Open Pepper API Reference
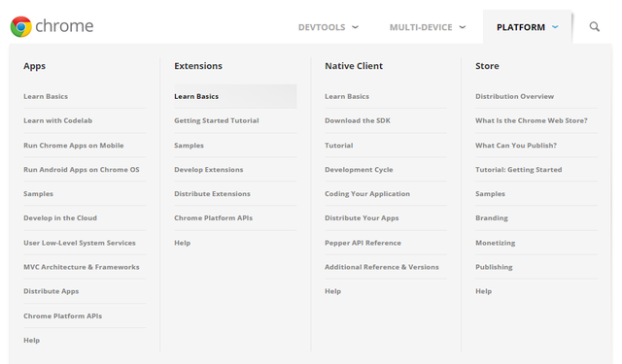622x364 pixels. pyautogui.click(x=363, y=243)
